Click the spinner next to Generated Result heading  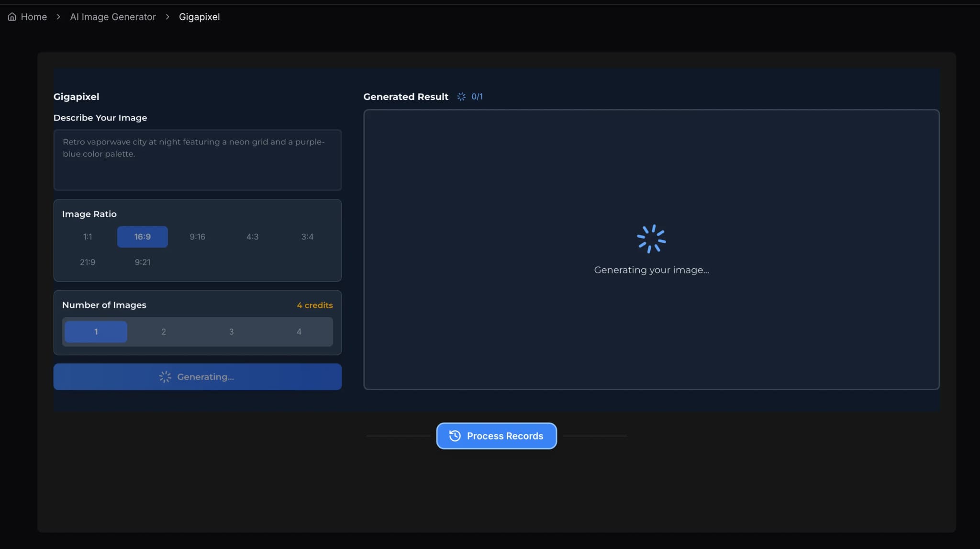[x=461, y=96]
